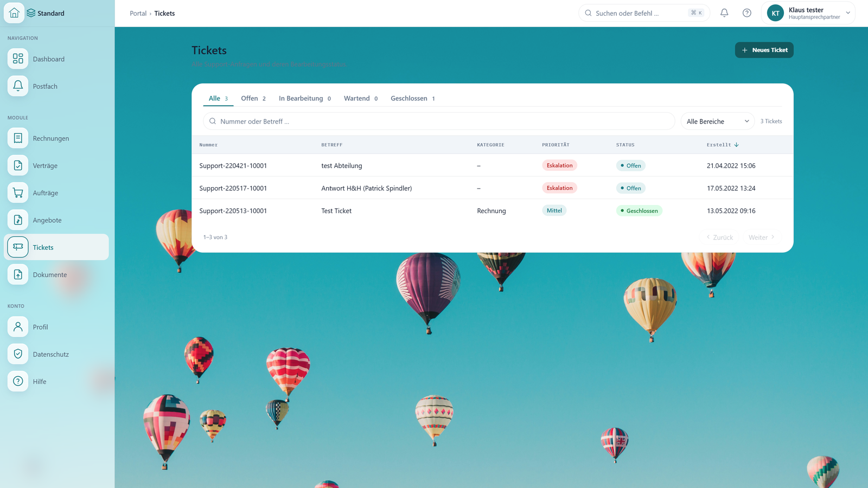Open the Verträge document-check icon
Screen dimensions: 868x488
click(x=18, y=165)
